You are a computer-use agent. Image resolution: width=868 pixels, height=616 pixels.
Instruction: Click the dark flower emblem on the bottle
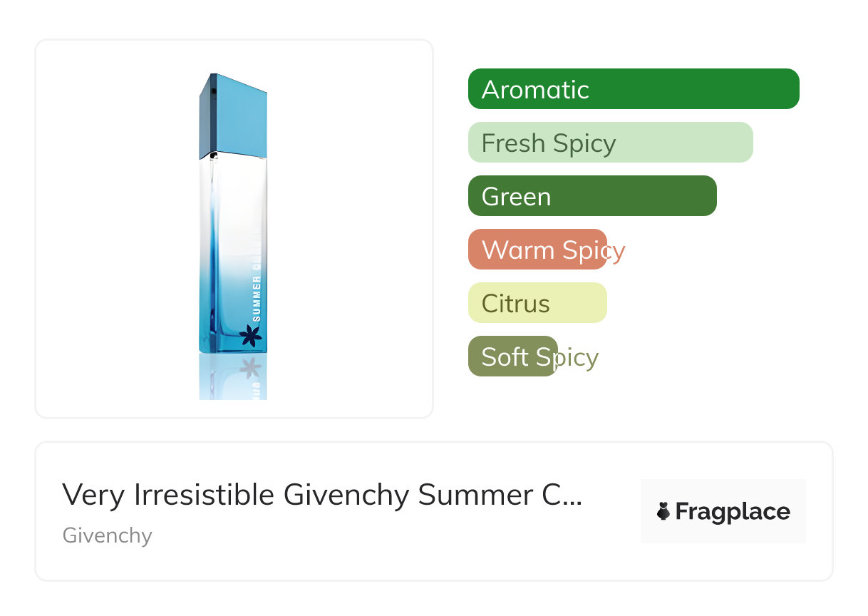point(251,335)
